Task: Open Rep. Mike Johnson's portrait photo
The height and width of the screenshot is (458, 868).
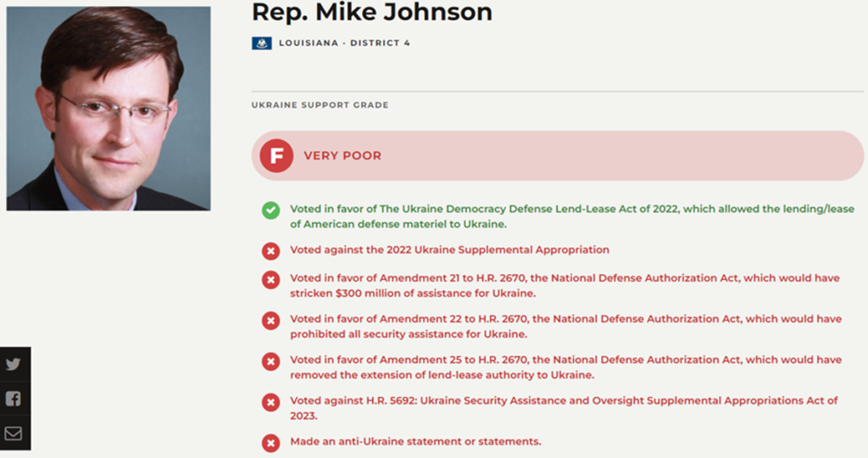Action: pos(108,109)
